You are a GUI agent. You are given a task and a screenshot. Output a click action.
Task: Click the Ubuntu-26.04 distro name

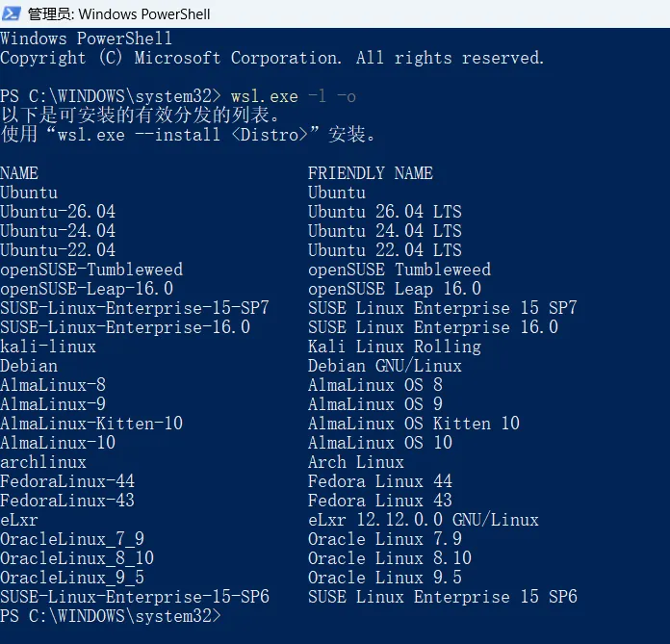[x=58, y=212]
